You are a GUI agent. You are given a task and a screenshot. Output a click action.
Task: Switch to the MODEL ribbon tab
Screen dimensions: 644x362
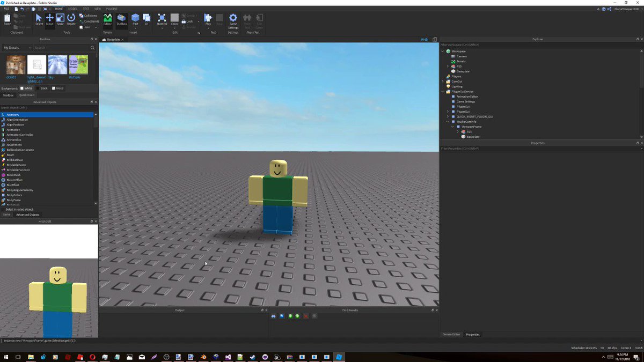pyautogui.click(x=72, y=9)
